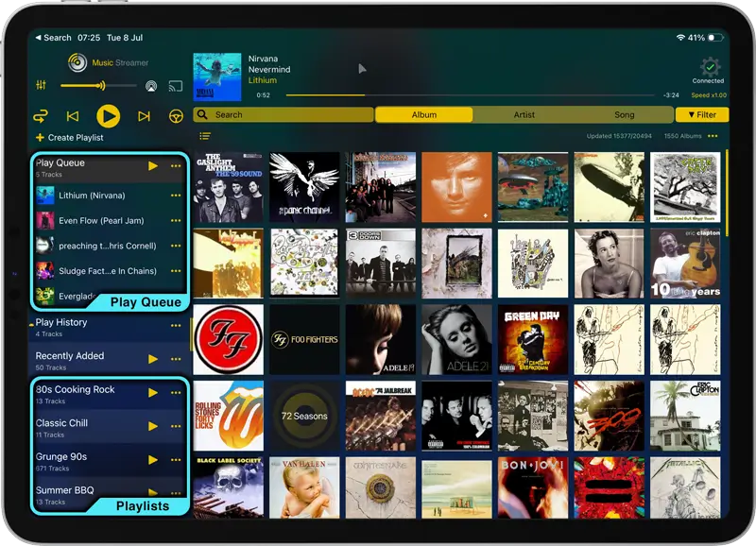The height and width of the screenshot is (546, 756).
Task: Open Classic Chill more options
Action: pos(176,426)
